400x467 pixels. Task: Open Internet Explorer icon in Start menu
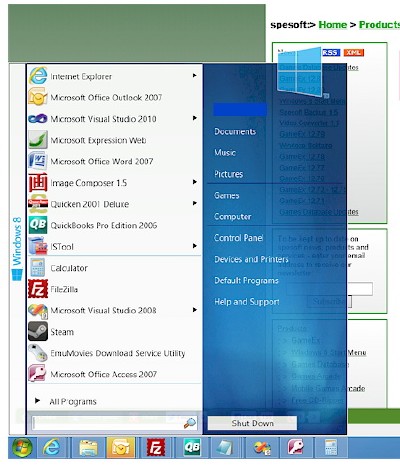coord(38,76)
